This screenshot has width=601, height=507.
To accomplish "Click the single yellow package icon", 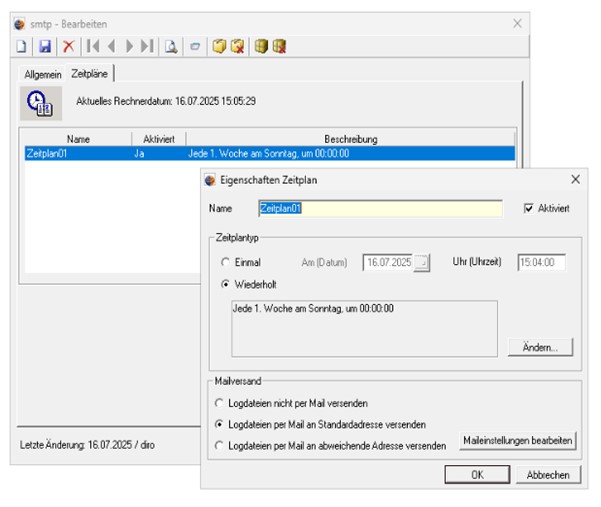I will tap(219, 46).
